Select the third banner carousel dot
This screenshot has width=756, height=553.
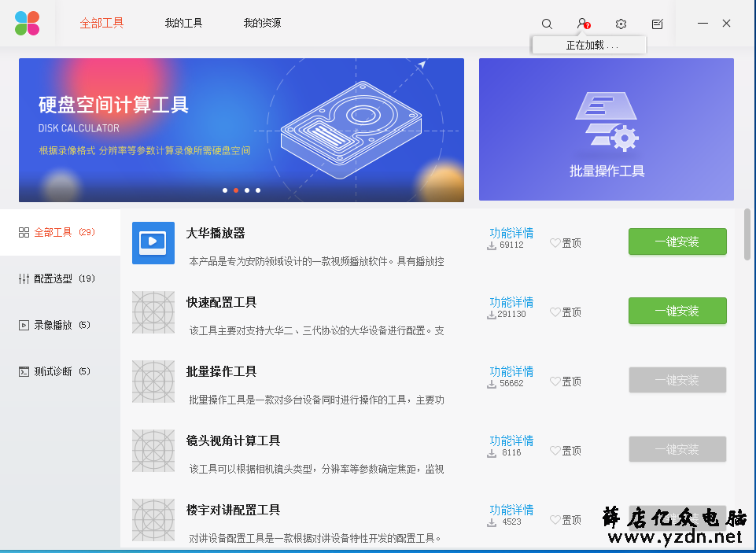point(247,190)
